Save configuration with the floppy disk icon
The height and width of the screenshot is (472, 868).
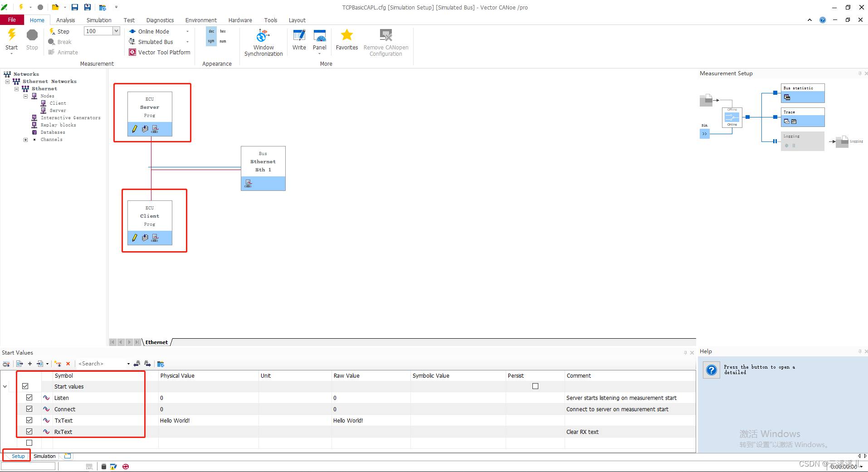pyautogui.click(x=75, y=7)
